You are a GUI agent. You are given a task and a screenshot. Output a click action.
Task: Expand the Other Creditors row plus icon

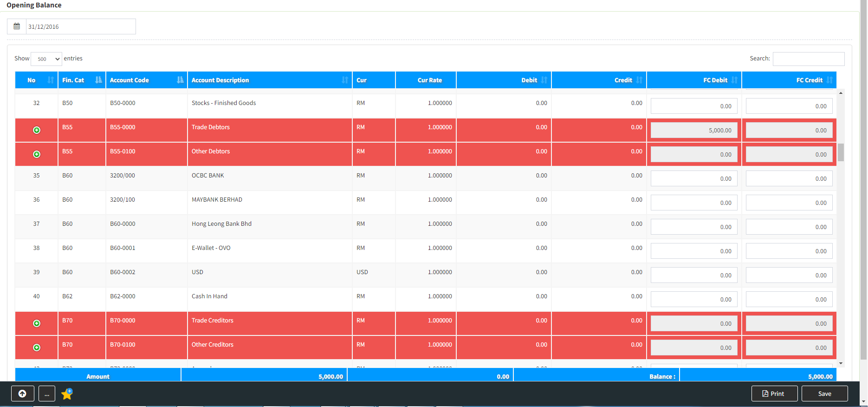[37, 348]
